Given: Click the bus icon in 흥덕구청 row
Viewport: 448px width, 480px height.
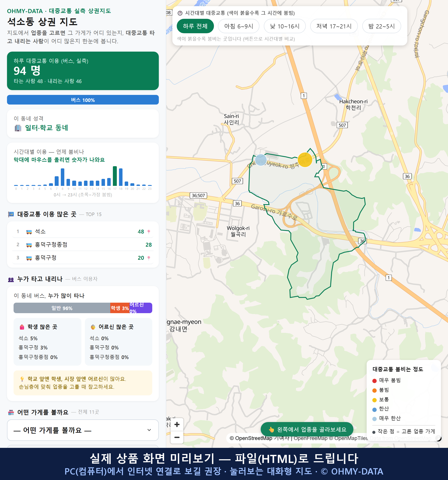Looking at the screenshot, I should coord(29,258).
